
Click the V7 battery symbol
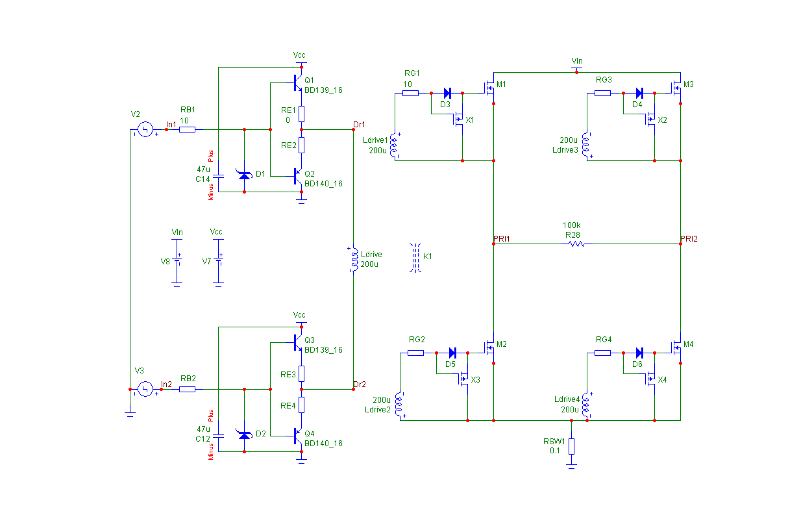[x=219, y=260]
